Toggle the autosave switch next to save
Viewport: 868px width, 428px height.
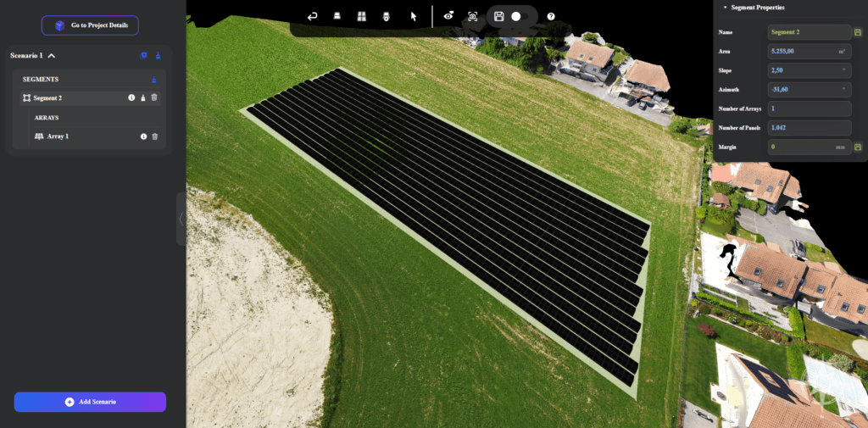520,17
